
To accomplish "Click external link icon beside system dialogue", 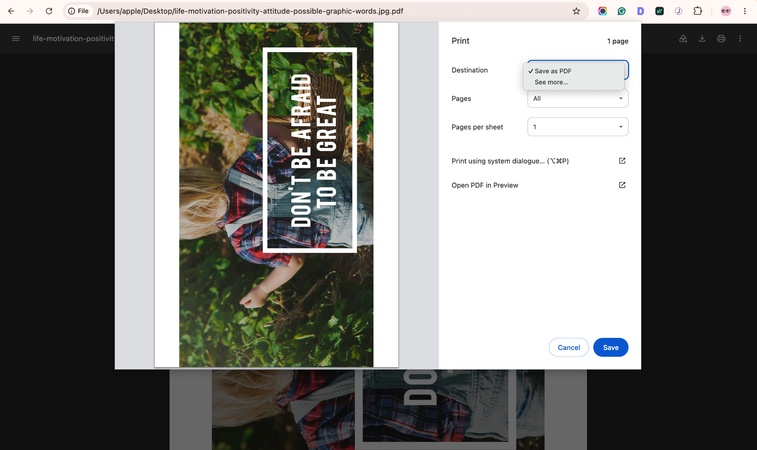I will pyautogui.click(x=622, y=161).
